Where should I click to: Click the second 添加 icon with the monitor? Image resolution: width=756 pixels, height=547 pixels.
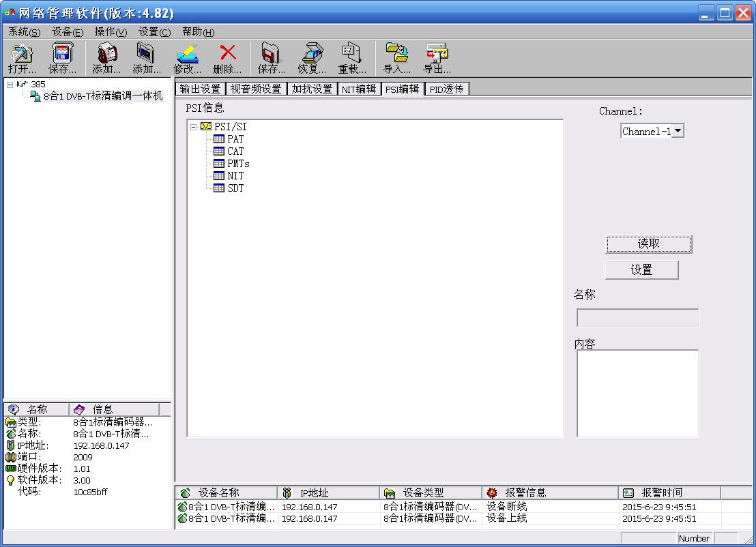click(146, 53)
